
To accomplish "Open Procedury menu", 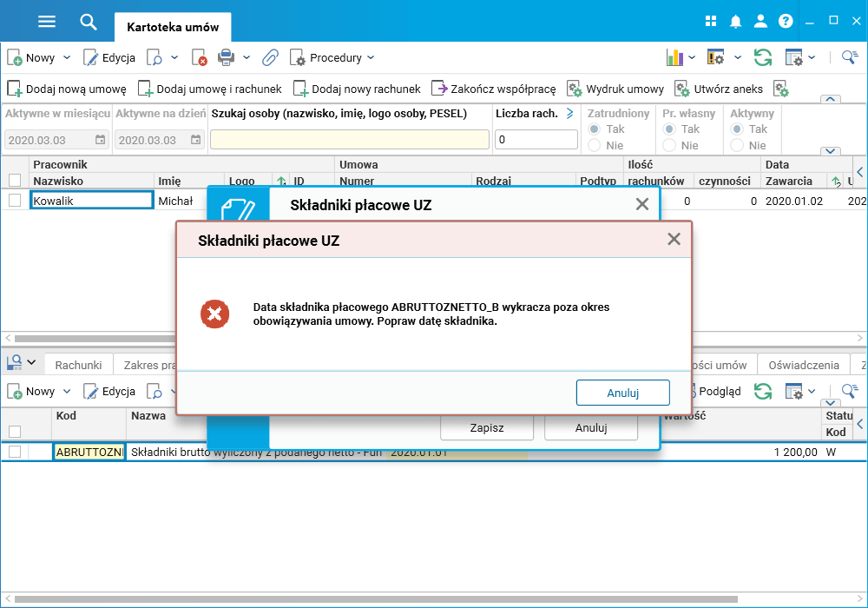I will point(332,57).
